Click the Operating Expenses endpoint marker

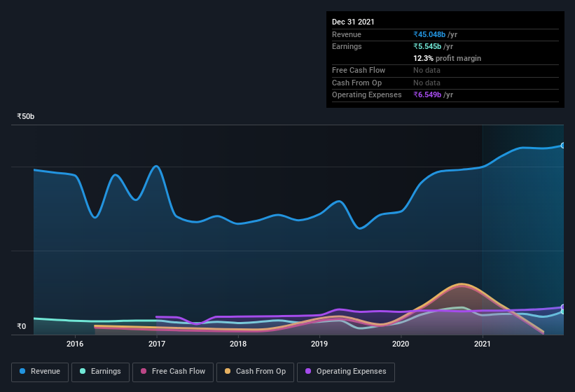[563, 307]
